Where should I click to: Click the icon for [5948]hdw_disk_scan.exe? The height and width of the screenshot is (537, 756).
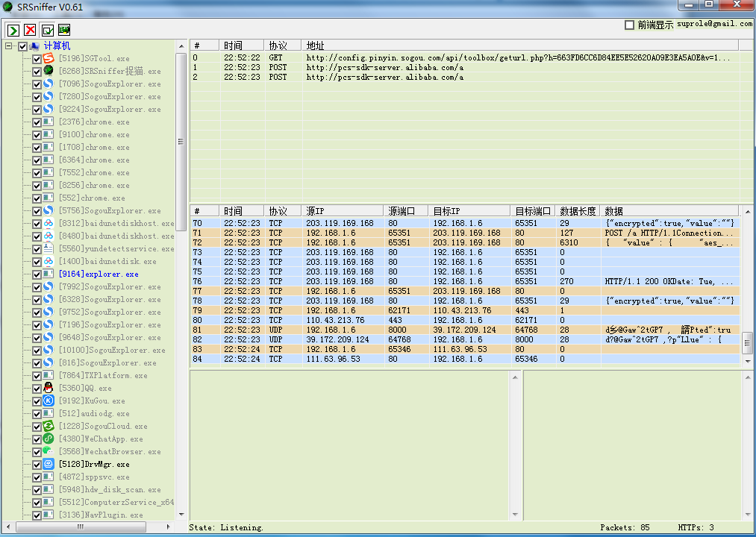49,490
